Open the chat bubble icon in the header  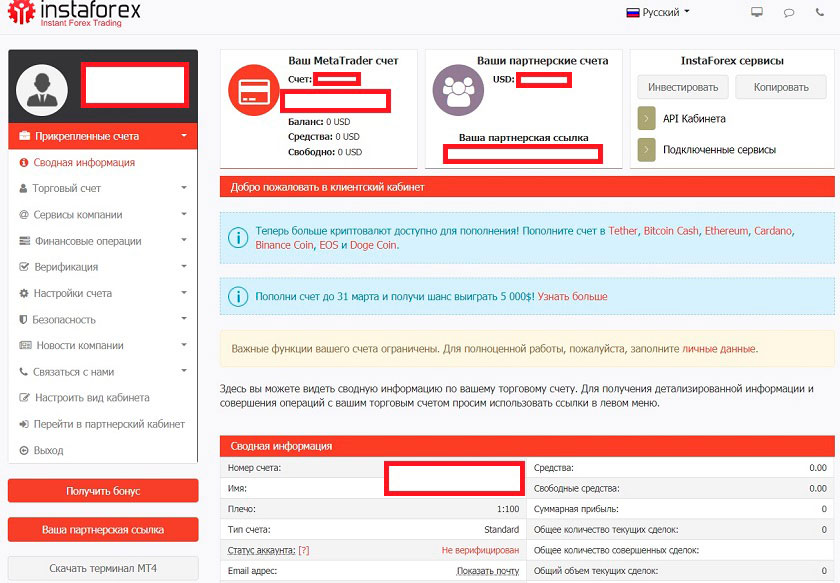pyautogui.click(x=789, y=13)
